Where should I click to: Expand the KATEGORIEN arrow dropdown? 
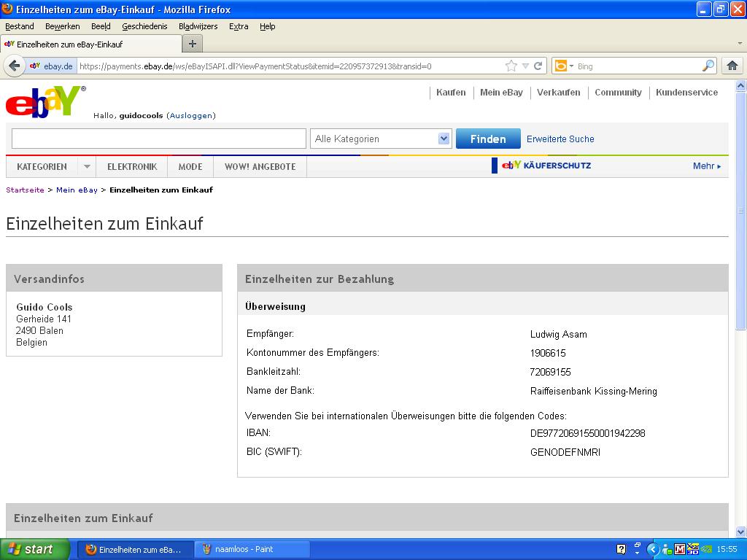point(87,166)
